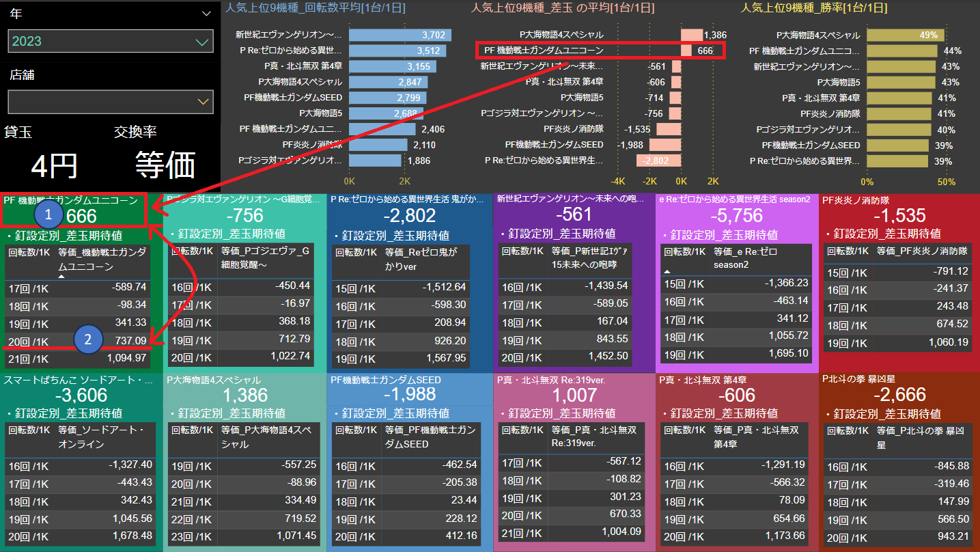Click sort arrow in e Re:ゼロ season2 table header
980x552 pixels.
pyautogui.click(x=667, y=272)
